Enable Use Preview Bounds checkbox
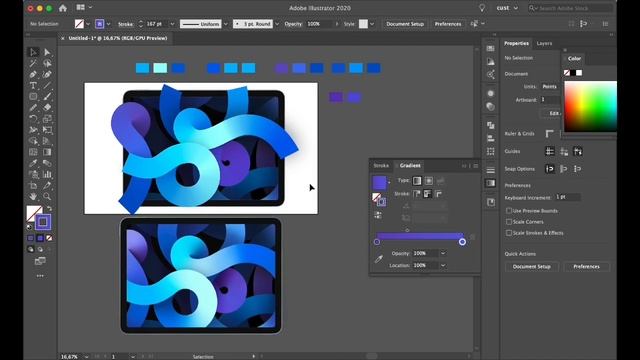Image resolution: width=640 pixels, height=360 pixels. [x=509, y=211]
